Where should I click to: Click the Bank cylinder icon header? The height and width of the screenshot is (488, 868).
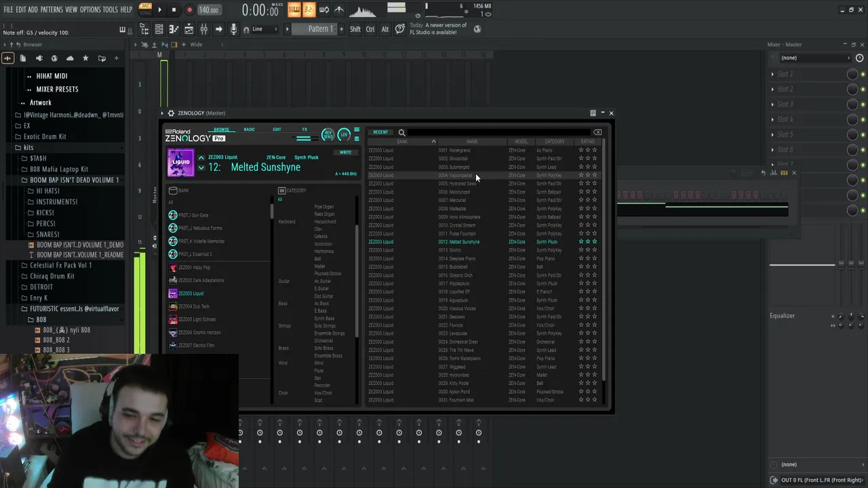pos(173,190)
